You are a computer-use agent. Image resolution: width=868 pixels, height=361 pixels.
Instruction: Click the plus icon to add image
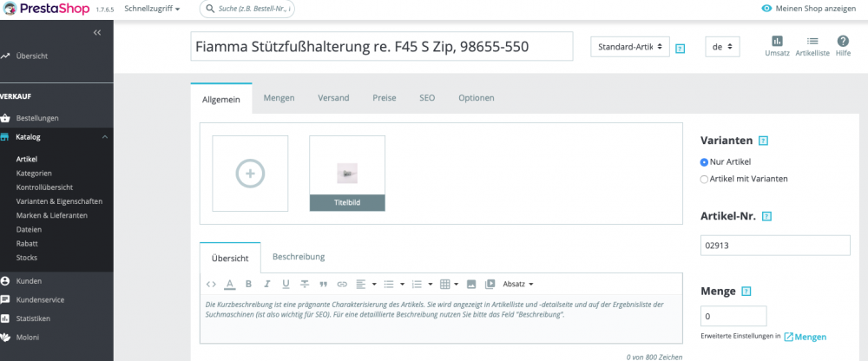point(250,174)
